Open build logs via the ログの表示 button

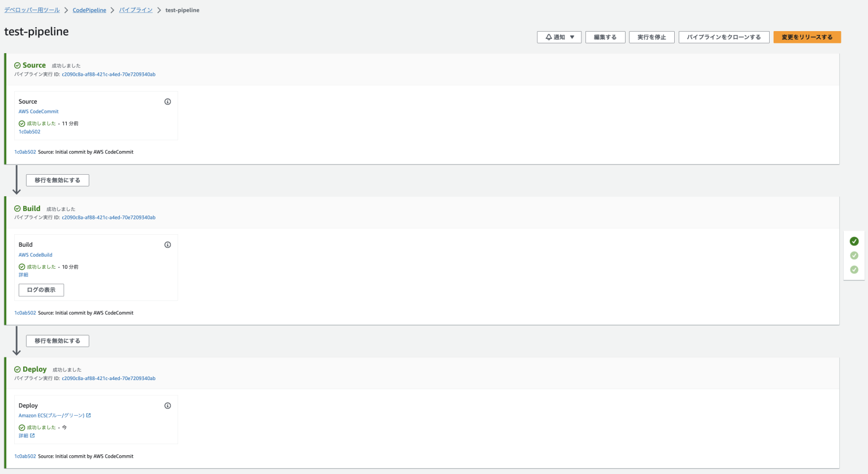(41, 289)
